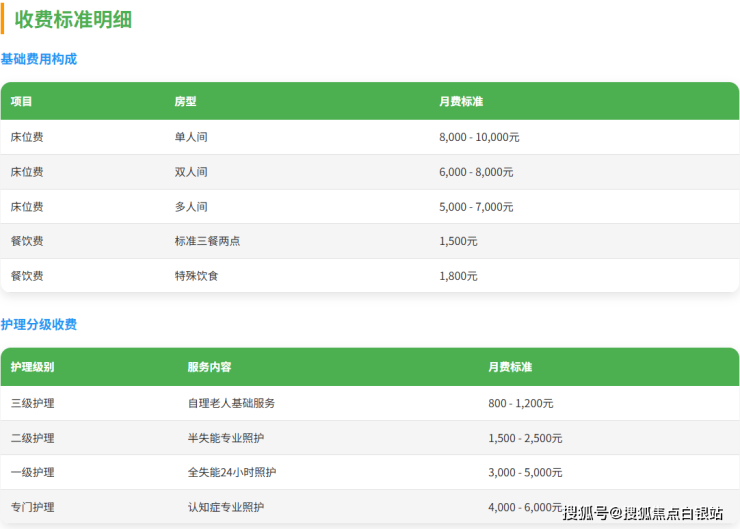Select the 双人间 room type cell
The width and height of the screenshot is (740, 529).
coord(191,172)
